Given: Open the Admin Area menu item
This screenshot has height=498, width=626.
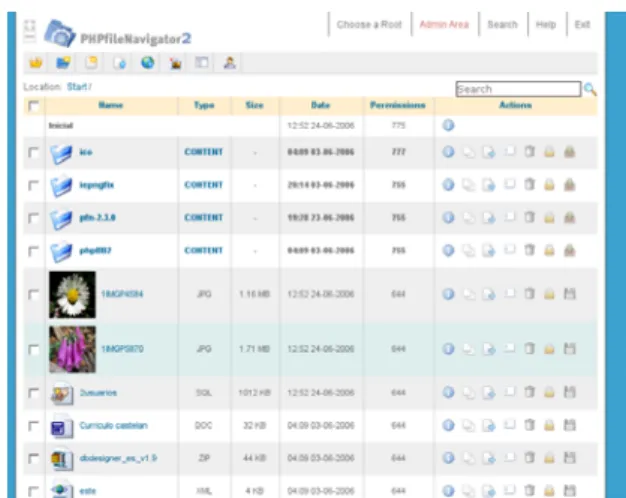Looking at the screenshot, I should [x=444, y=25].
